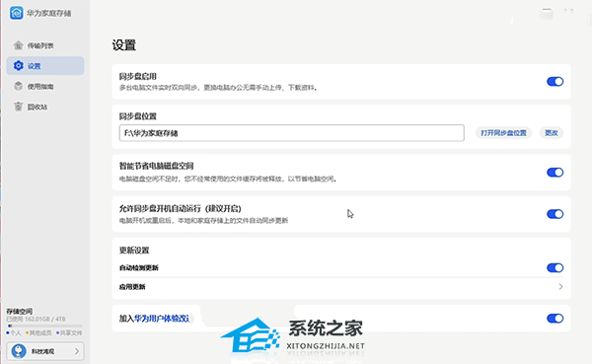
Task: Click the Huawei Home Storage logo icon
Action: pos(16,13)
